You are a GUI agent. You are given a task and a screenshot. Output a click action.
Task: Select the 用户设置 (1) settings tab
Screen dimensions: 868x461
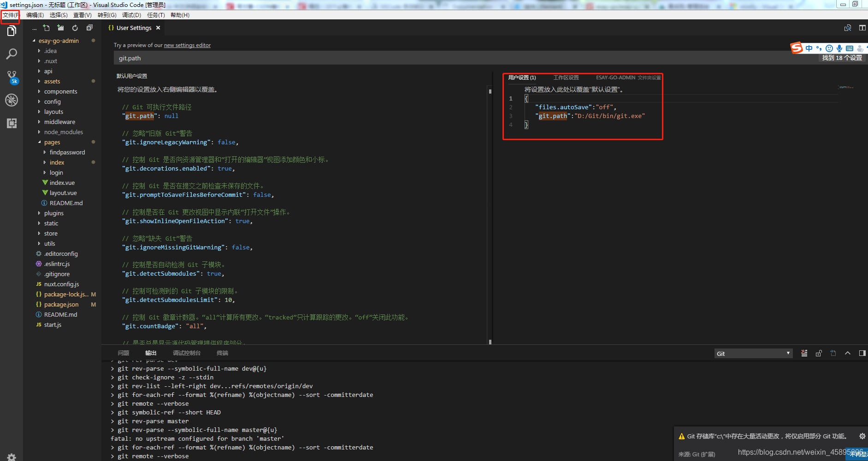pyautogui.click(x=522, y=77)
